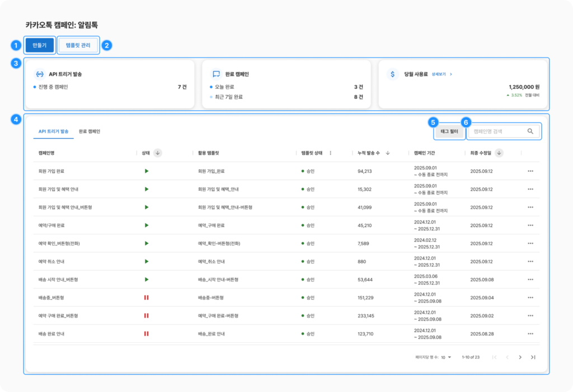Image resolution: width=573 pixels, height=392 pixels.
Task: Go to next page of campaigns
Action: pos(520,357)
